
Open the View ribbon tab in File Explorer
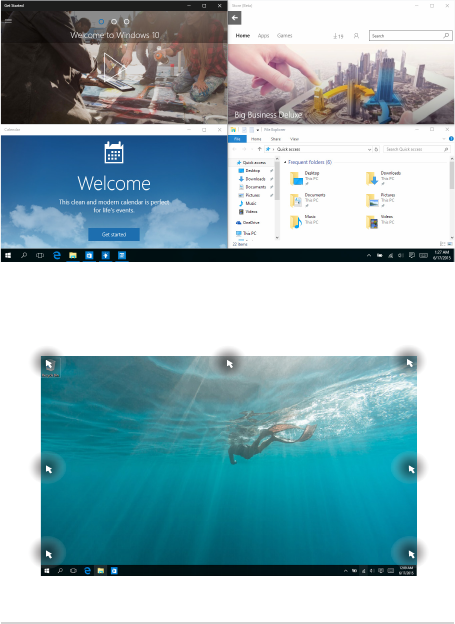294,139
